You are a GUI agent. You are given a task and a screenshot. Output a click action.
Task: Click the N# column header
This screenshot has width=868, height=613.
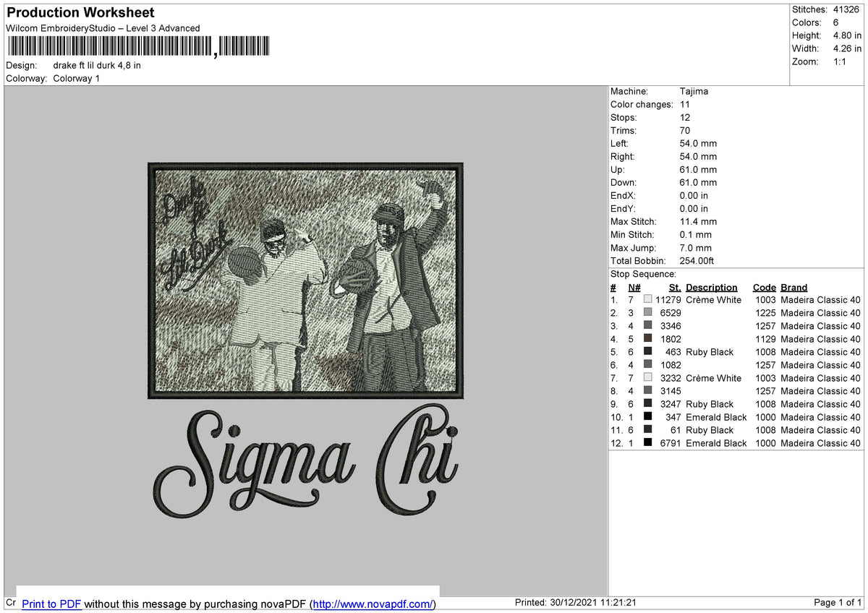pos(634,288)
